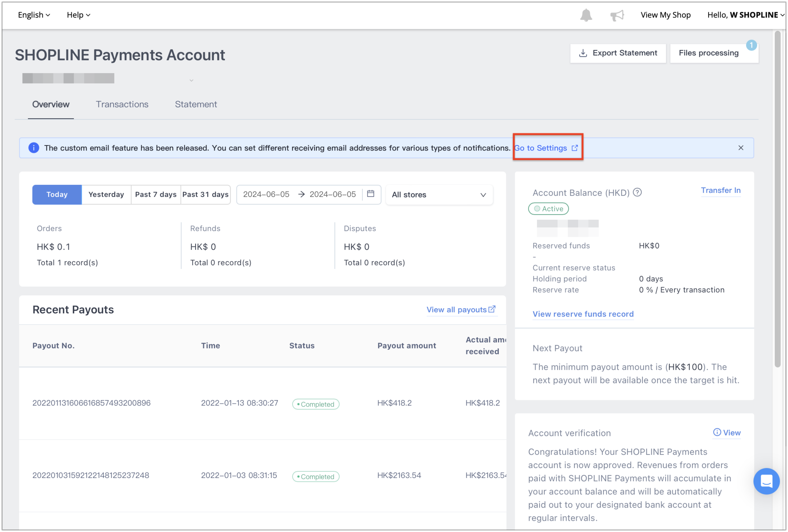Image resolution: width=788 pixels, height=532 pixels.
Task: Dismiss the custom email feature banner
Action: click(741, 148)
